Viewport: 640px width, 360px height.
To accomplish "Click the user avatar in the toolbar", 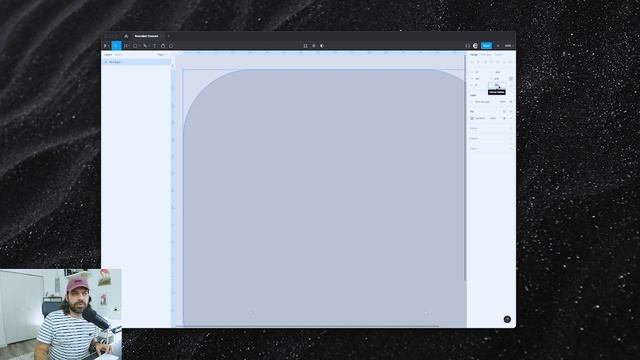I will (475, 46).
